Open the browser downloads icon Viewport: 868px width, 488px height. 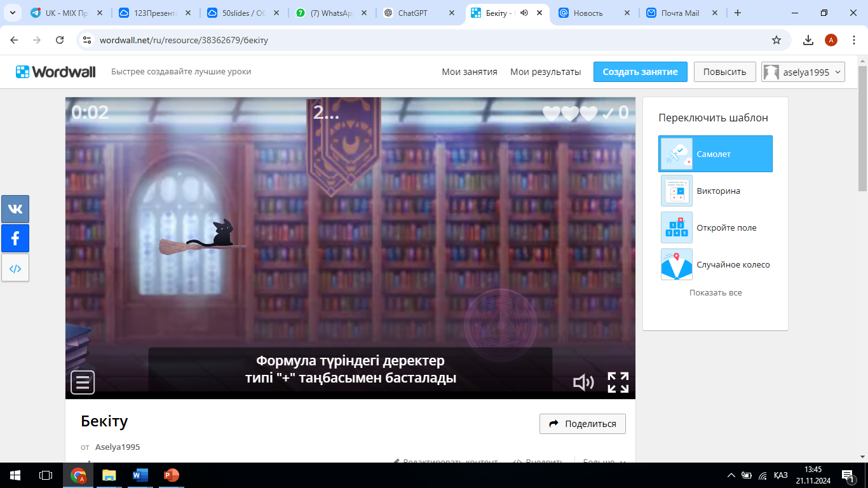(808, 40)
